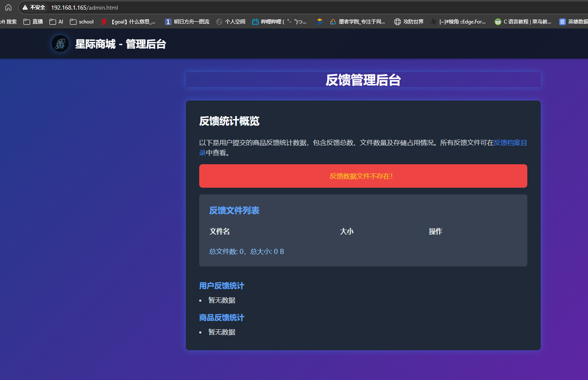The width and height of the screenshot is (588, 380).
Task: Open the 反馈档案目录 link
Action: coord(511,143)
